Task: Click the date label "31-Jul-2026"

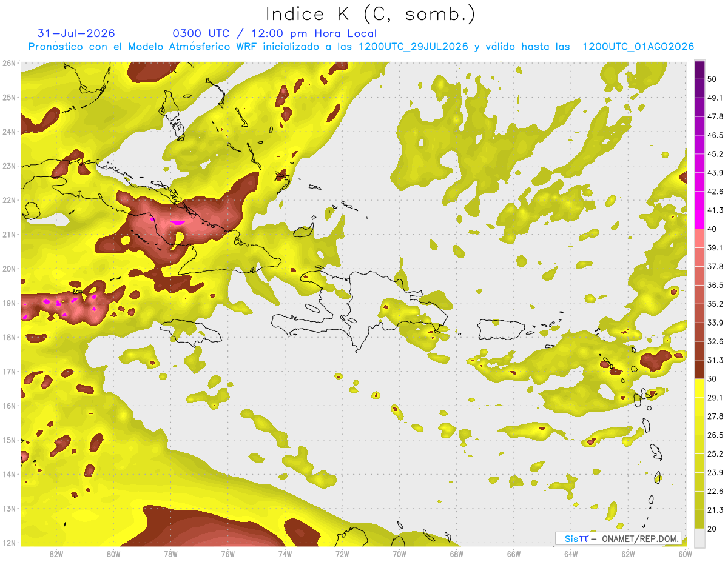Action: [76, 33]
